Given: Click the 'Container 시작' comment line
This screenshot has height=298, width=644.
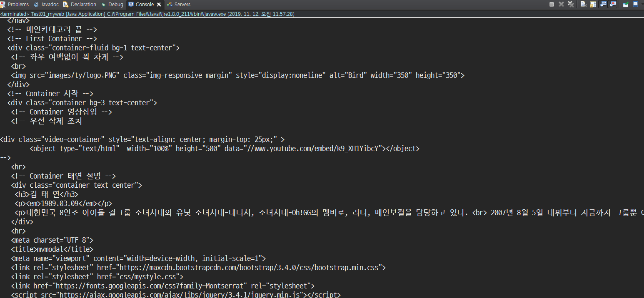Looking at the screenshot, I should [x=50, y=94].
